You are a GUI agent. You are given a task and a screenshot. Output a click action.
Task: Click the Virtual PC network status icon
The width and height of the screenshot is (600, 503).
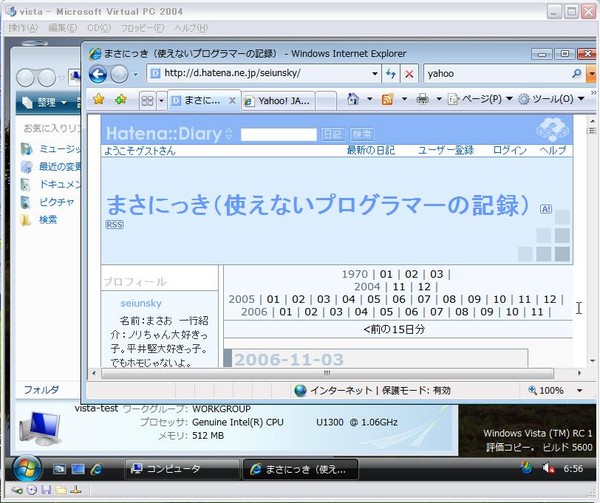click(76, 490)
